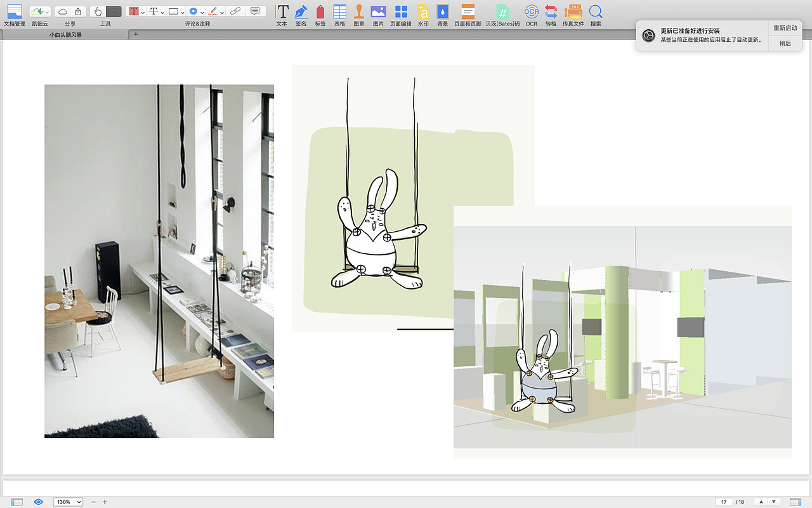The width and height of the screenshot is (812, 508).
Task: Click the 背景 background tool
Action: pos(442,15)
